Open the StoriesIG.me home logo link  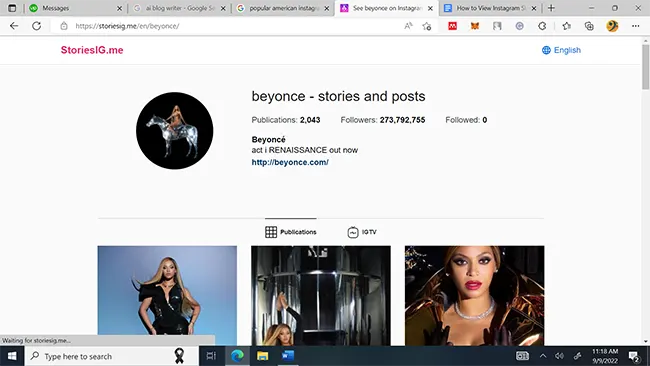point(92,50)
